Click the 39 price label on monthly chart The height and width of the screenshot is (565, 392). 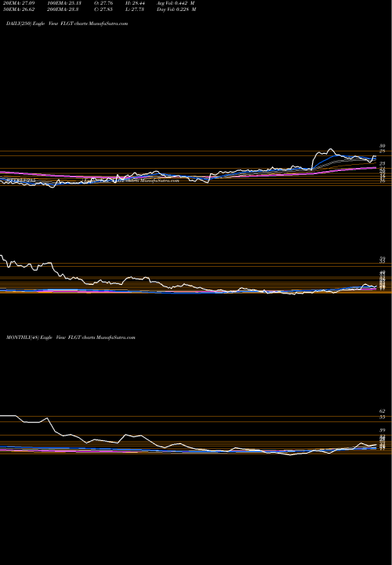coord(383,430)
